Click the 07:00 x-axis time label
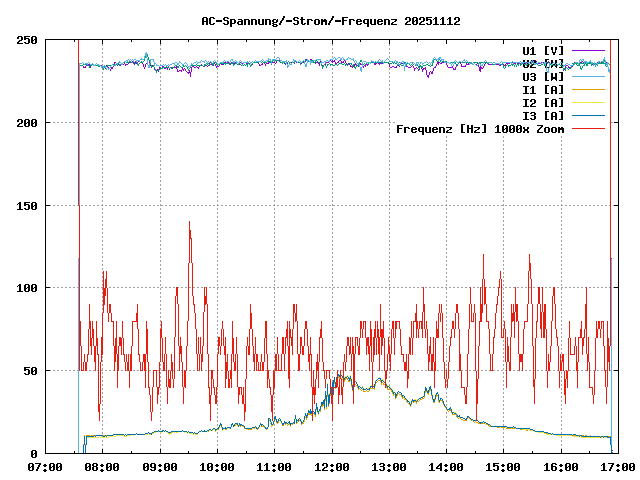The image size is (640, 480). (x=45, y=467)
